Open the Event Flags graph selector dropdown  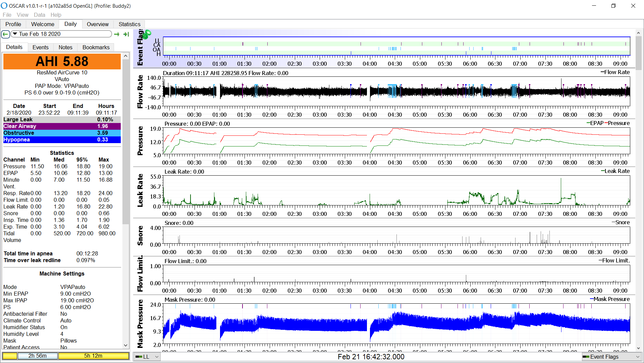611,357
